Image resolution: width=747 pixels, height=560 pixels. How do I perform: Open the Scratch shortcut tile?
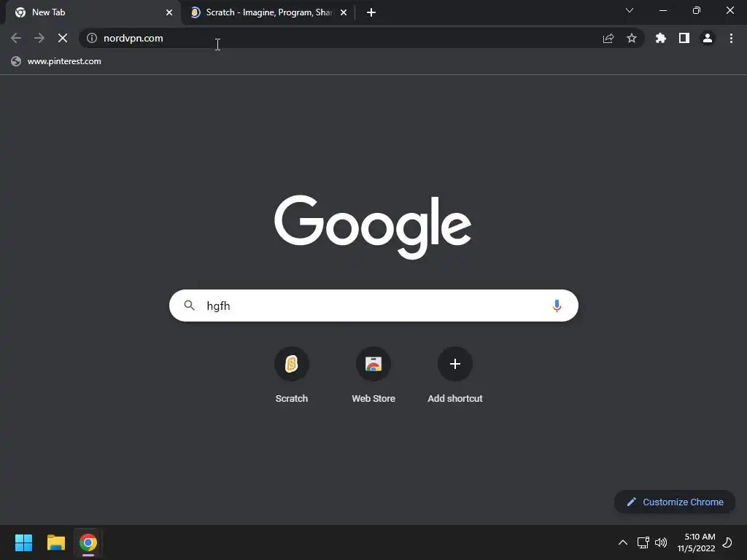(292, 376)
